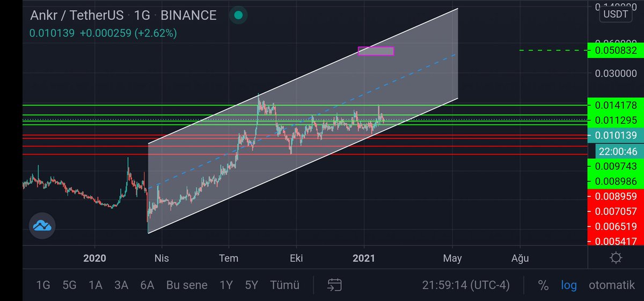Select the 5Y time range
Viewport: 644px width, 301px height.
click(x=252, y=285)
